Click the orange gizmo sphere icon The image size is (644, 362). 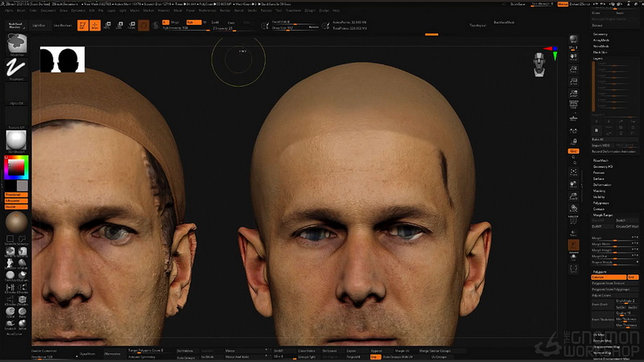(x=143, y=26)
